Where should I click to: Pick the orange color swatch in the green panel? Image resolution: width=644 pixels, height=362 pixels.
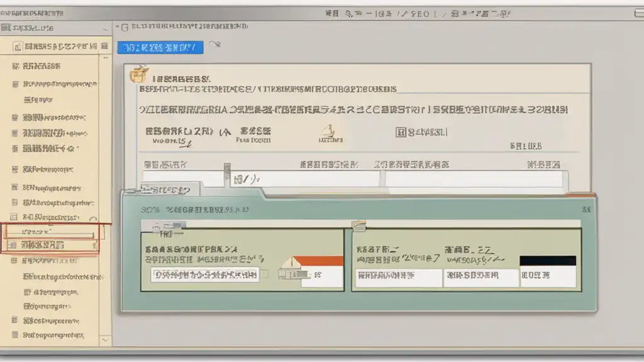point(318,261)
